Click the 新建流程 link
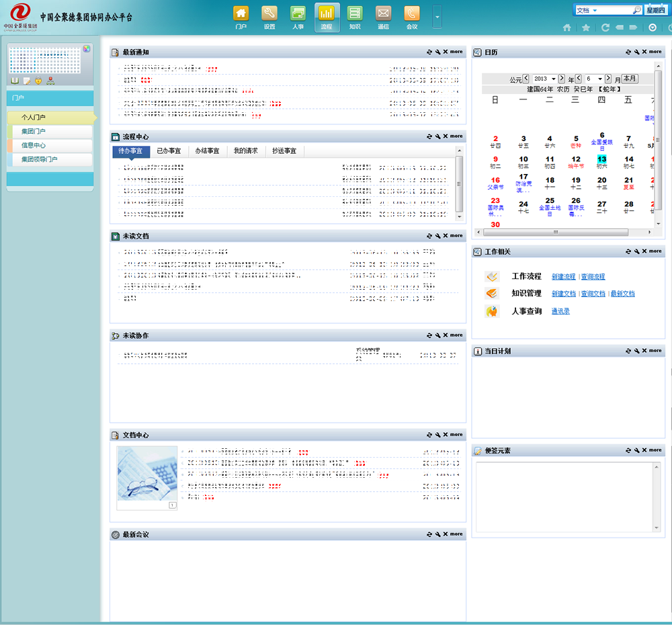 pyautogui.click(x=563, y=277)
